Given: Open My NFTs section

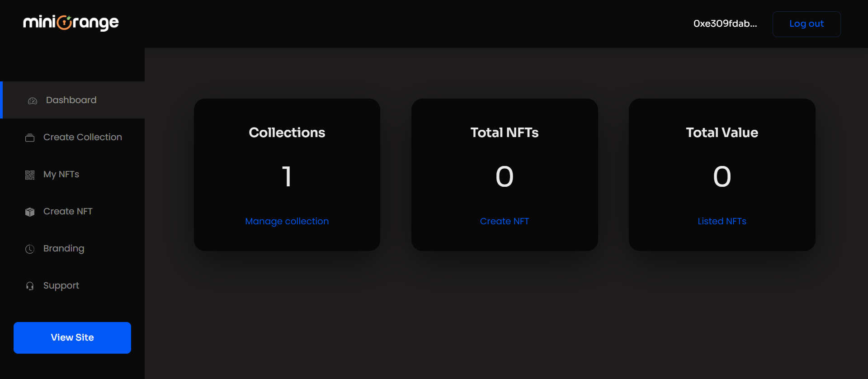Looking at the screenshot, I should click(73, 174).
